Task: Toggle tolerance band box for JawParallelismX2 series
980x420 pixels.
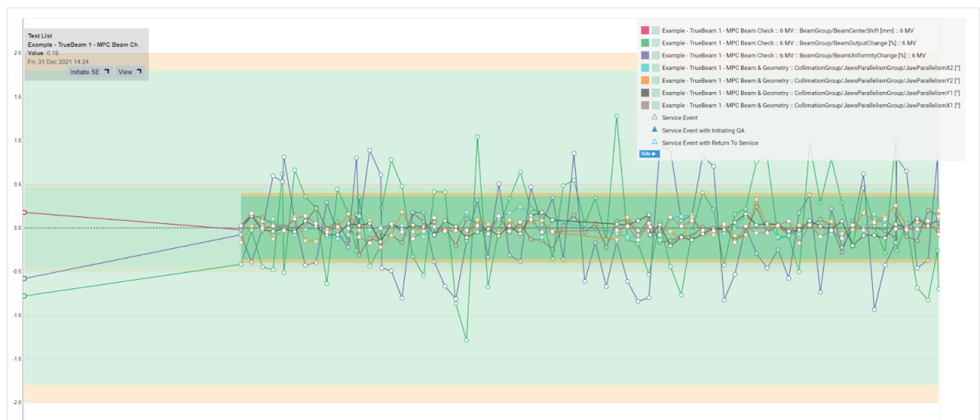Action: pos(656,68)
